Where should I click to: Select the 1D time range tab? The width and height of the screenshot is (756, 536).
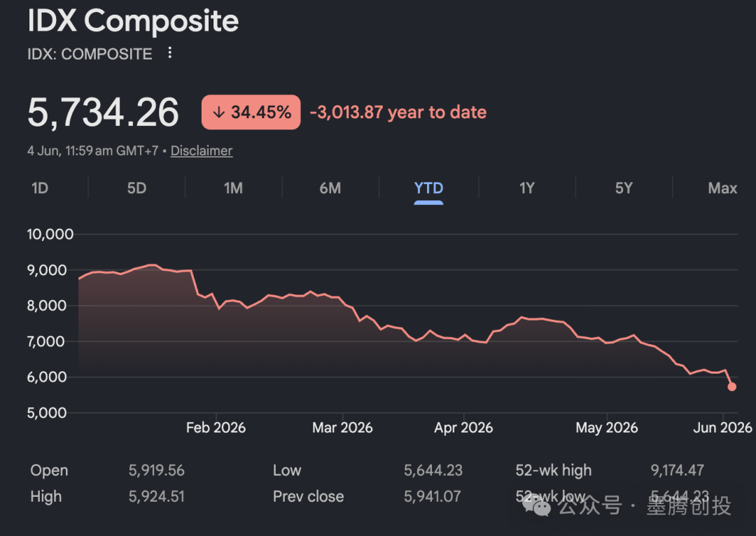(x=40, y=188)
